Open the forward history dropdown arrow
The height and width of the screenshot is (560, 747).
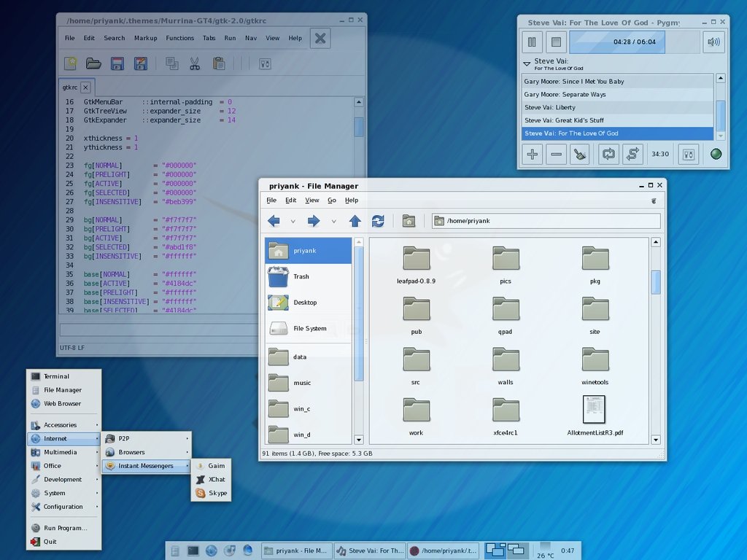[x=333, y=222]
